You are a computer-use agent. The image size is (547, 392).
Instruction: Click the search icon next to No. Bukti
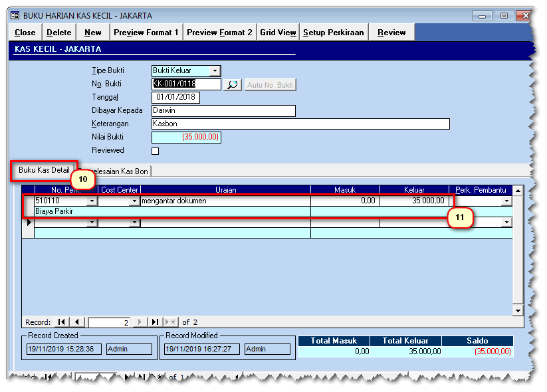232,84
